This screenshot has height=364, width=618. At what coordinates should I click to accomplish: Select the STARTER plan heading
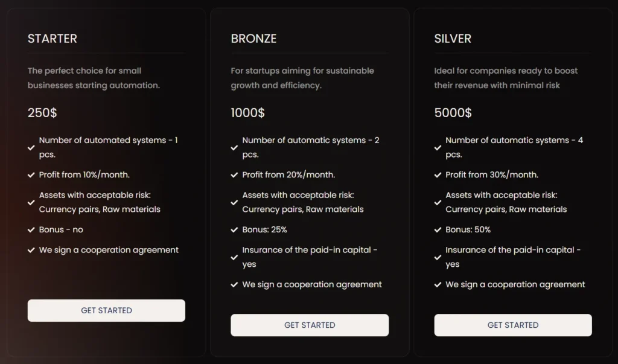click(x=53, y=39)
